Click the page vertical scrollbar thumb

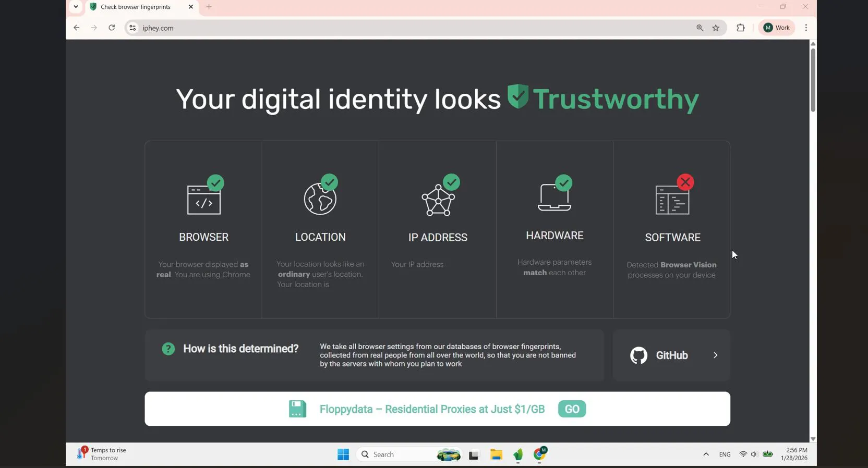coord(813,80)
